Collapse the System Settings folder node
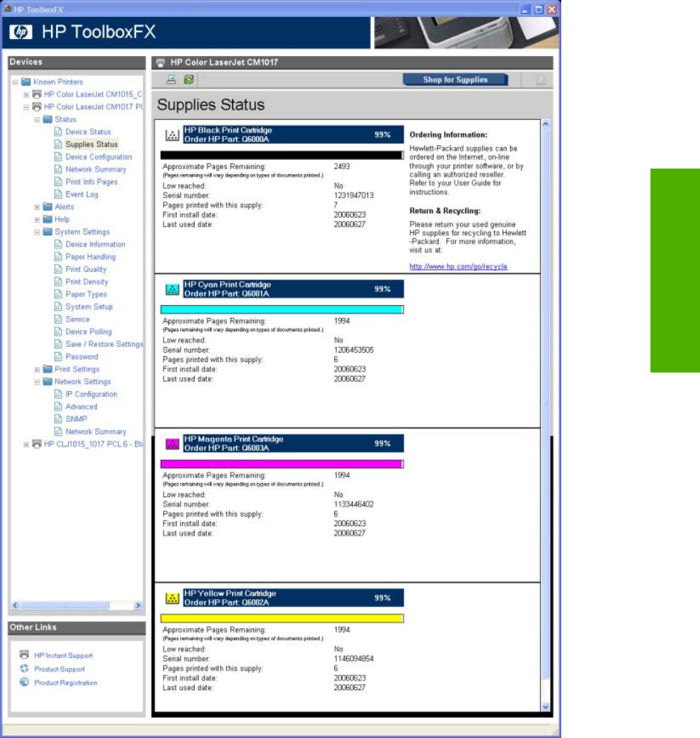This screenshot has height=738, width=700. click(38, 232)
